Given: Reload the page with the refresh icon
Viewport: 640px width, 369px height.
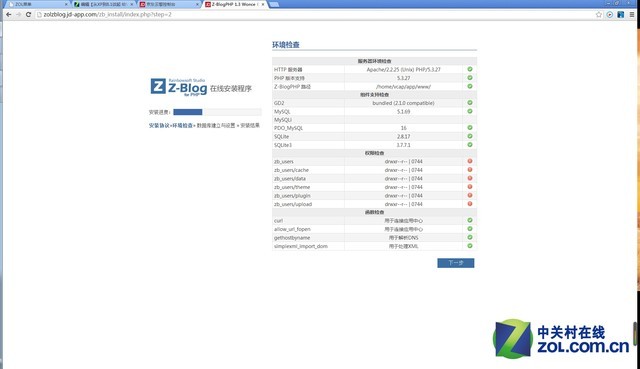Looking at the screenshot, I should (x=29, y=14).
